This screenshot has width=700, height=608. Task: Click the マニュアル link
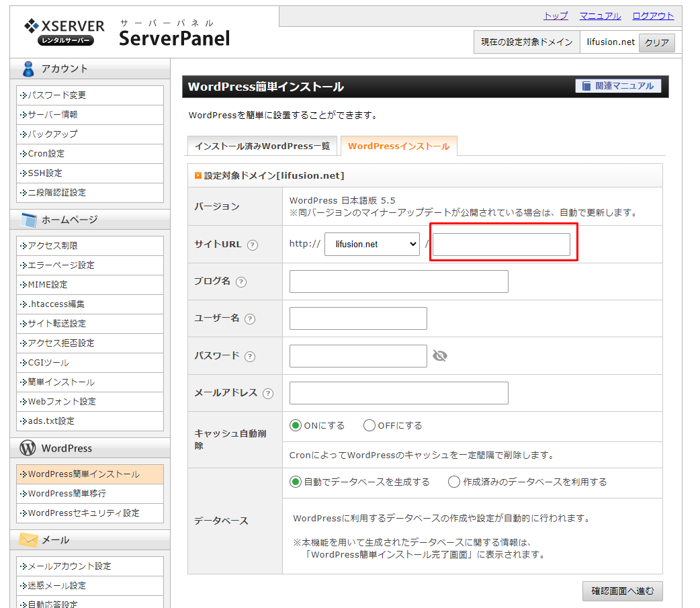600,16
